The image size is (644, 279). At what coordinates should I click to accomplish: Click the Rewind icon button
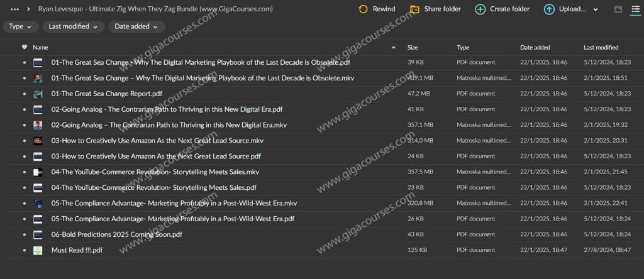click(x=363, y=9)
